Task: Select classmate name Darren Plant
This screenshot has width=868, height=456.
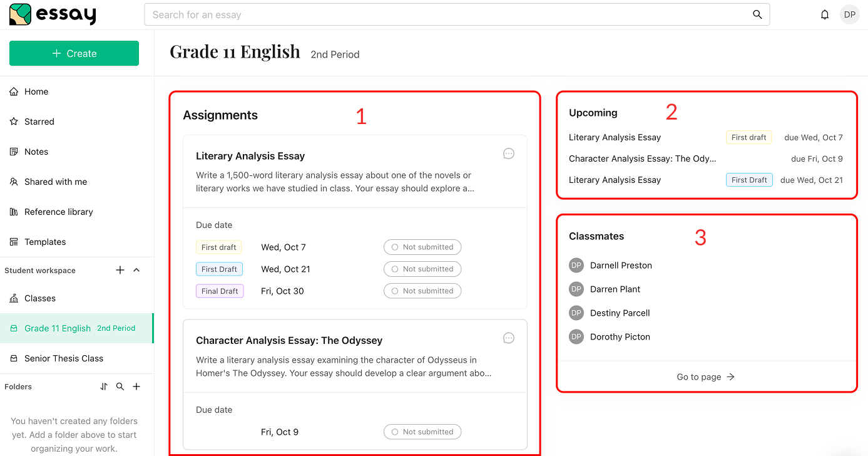Action: pos(615,289)
